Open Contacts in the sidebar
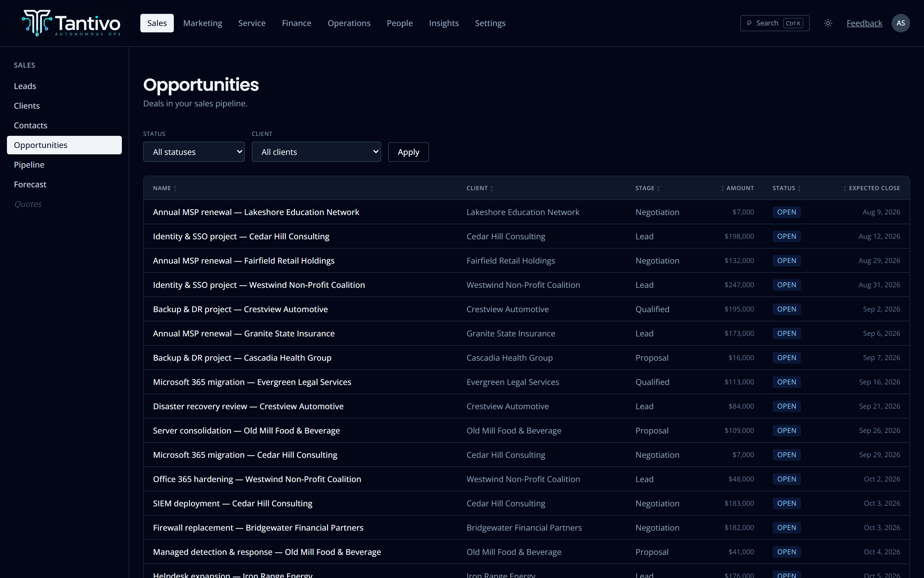 [x=64, y=125]
